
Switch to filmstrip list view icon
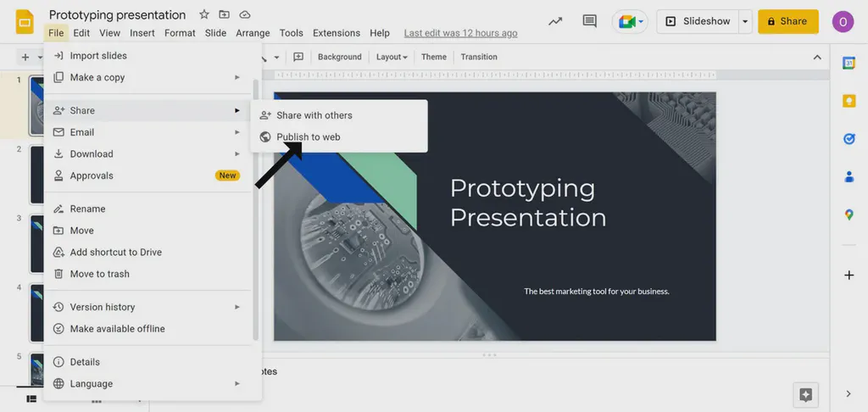tap(31, 398)
